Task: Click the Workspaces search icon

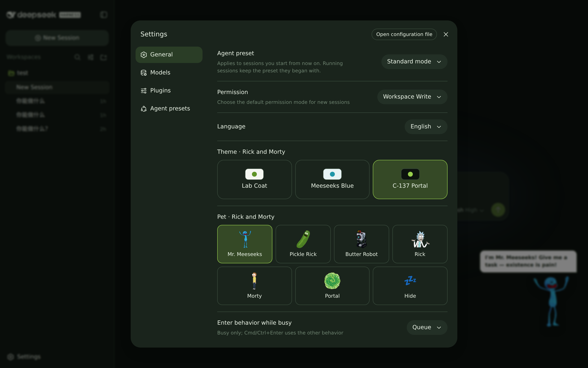Action: coord(77,57)
